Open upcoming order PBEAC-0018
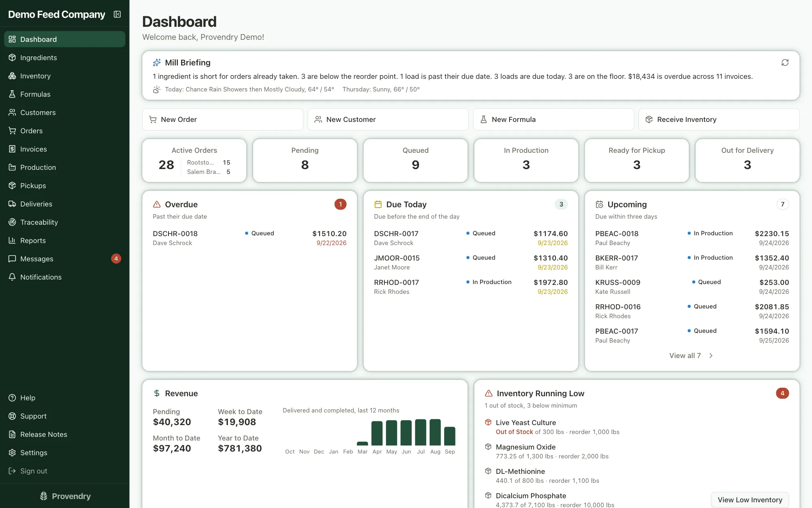Screen dimensions: 812x508 (x=692, y=238)
